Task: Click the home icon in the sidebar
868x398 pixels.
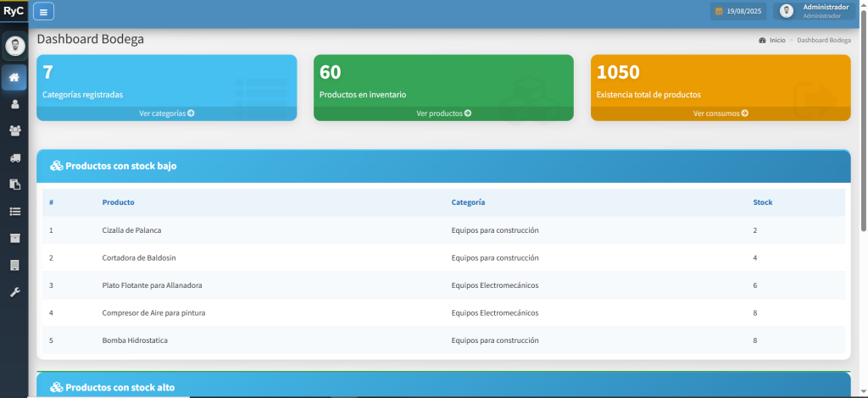Action: [x=14, y=78]
